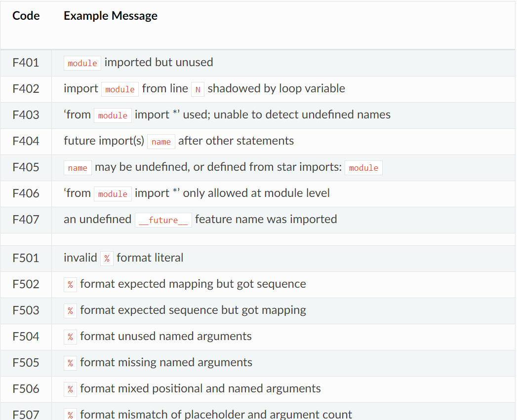Click the 'module' tag ending F405 message
Viewport: 517px width, 420px height.
click(363, 168)
